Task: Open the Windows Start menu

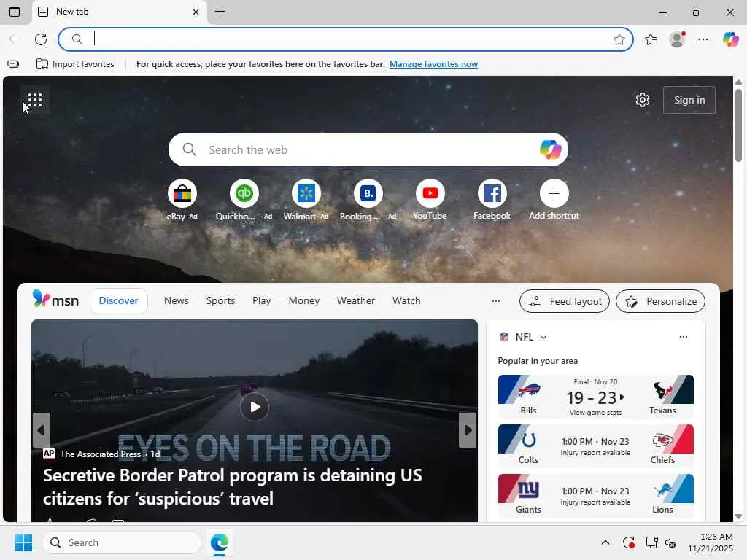Action: (x=23, y=542)
